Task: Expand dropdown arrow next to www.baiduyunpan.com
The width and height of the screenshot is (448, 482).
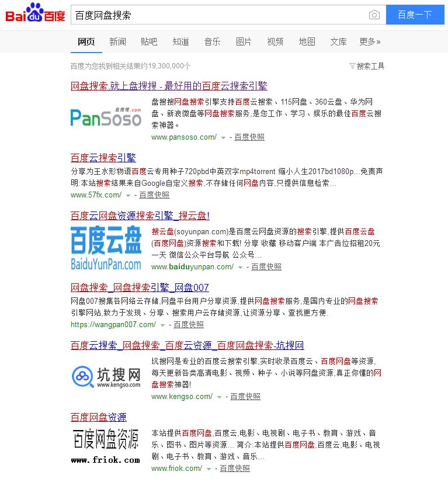Action: point(240,268)
